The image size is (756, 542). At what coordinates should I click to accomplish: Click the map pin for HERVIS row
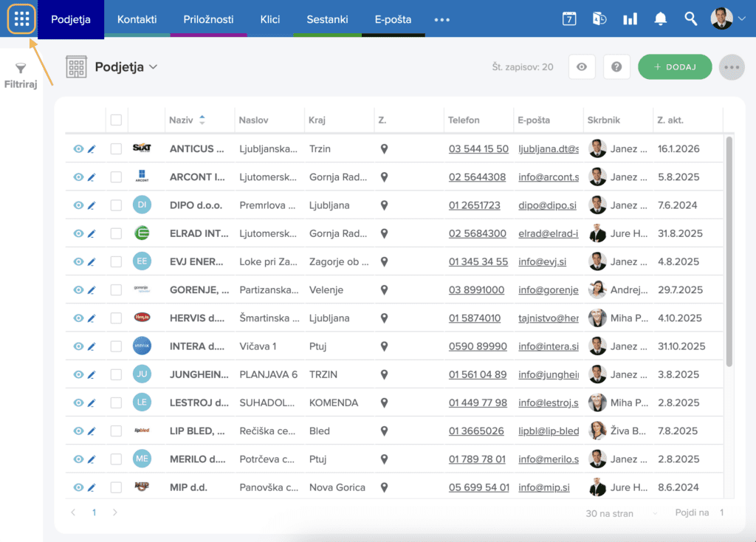click(384, 318)
